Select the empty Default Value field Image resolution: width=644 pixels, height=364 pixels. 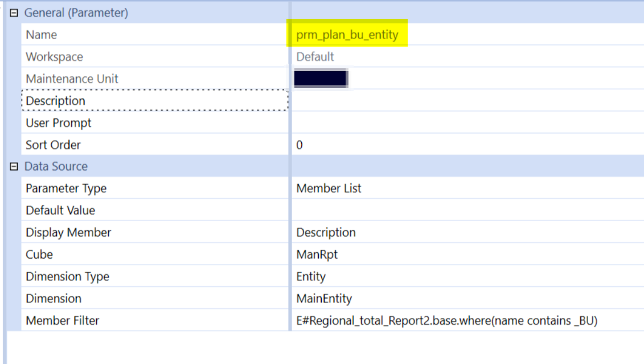coord(399,210)
